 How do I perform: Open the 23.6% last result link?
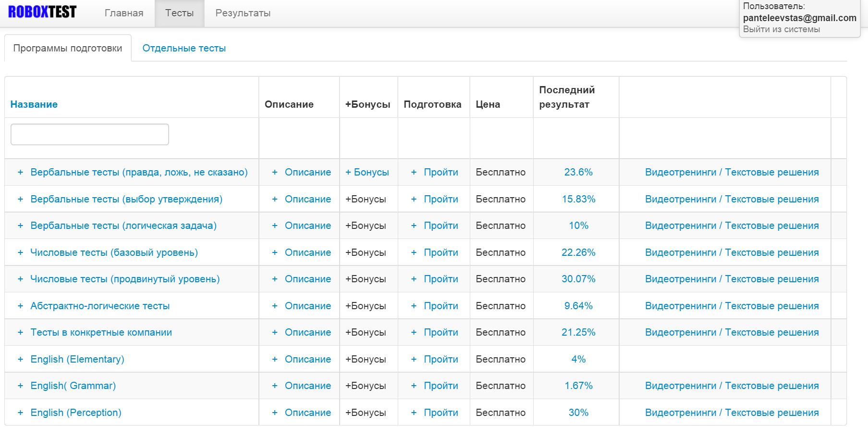point(578,172)
